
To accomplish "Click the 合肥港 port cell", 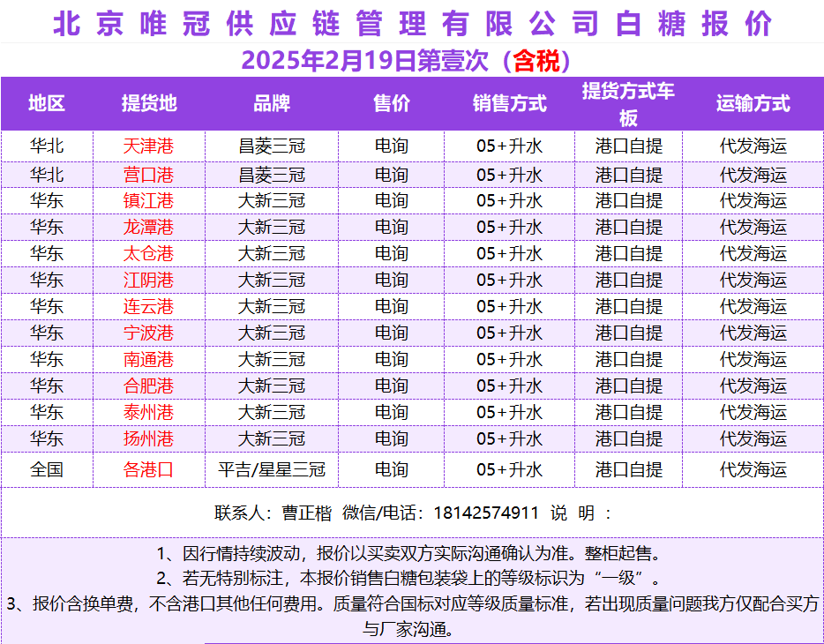I will click(x=148, y=386).
